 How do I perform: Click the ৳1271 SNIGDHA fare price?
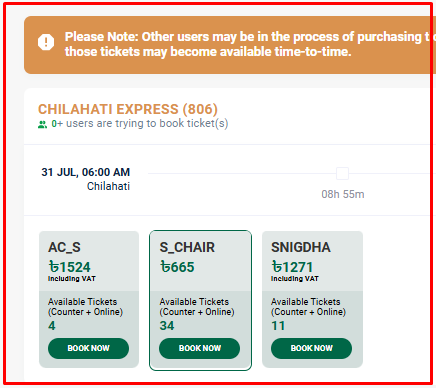292,267
